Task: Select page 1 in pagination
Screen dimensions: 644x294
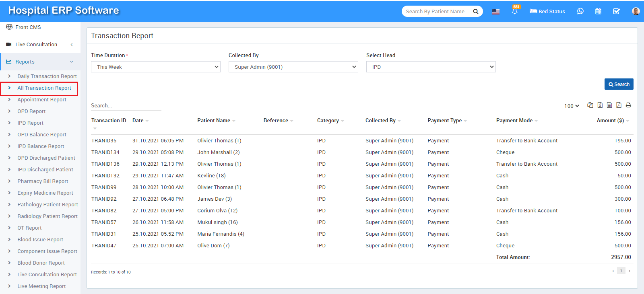Action: (x=621, y=271)
